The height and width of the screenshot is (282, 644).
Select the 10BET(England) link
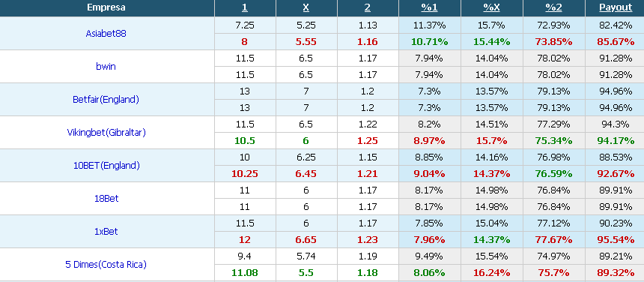click(106, 165)
